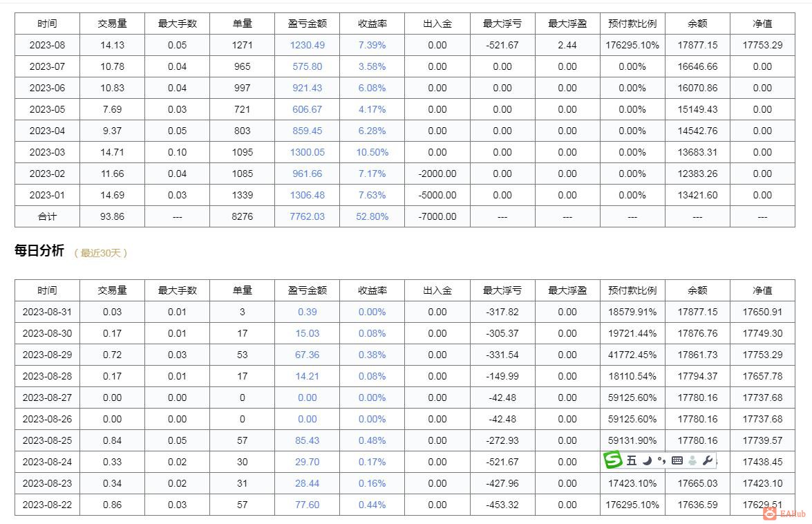Viewport: 812px width, 524px height.
Task: Open the 14.21 profit link for 2023-08-28
Action: click(x=307, y=377)
